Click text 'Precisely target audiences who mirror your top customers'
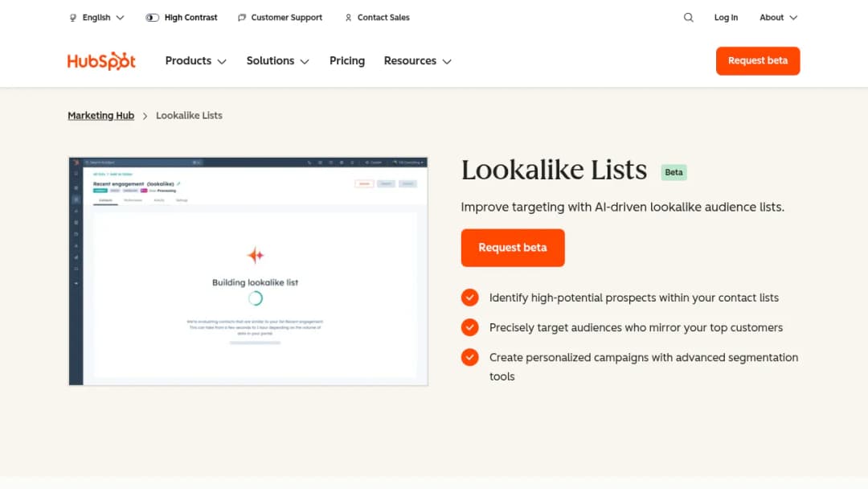Screen dimensions: 868x489 point(636,328)
